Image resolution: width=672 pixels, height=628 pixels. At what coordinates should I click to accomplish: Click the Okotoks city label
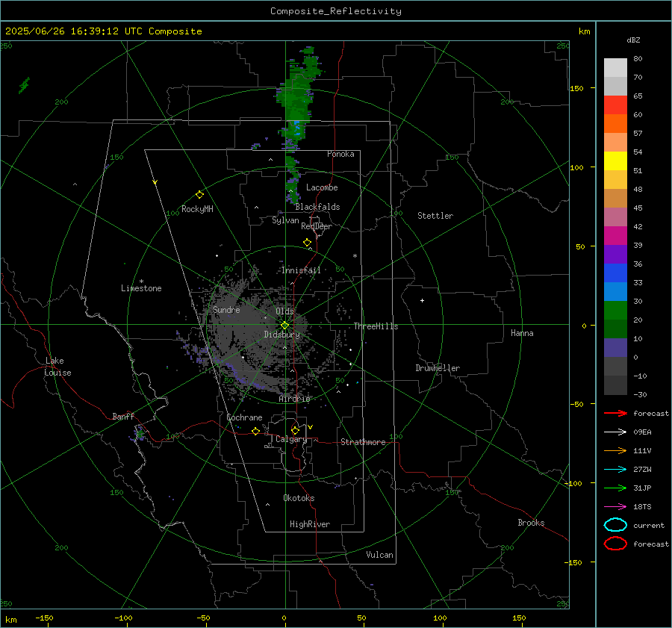(x=299, y=498)
